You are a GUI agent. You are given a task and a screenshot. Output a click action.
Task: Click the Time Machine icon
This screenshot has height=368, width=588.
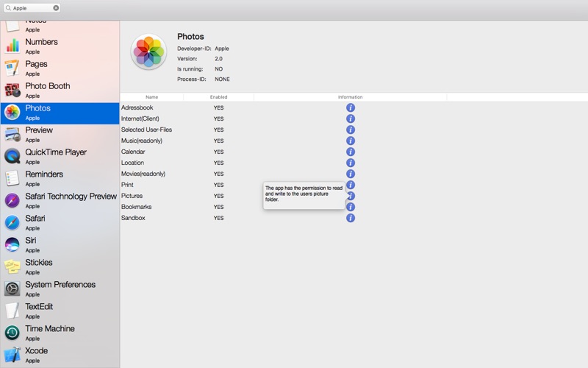click(12, 333)
